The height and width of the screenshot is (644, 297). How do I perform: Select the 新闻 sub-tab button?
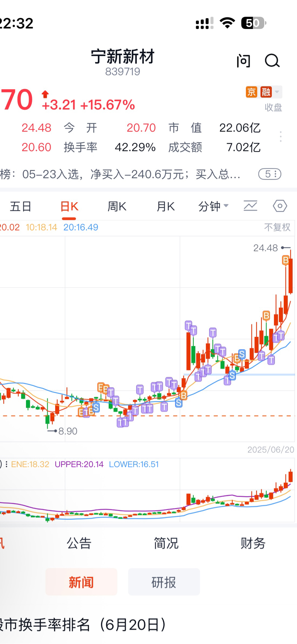point(81,582)
